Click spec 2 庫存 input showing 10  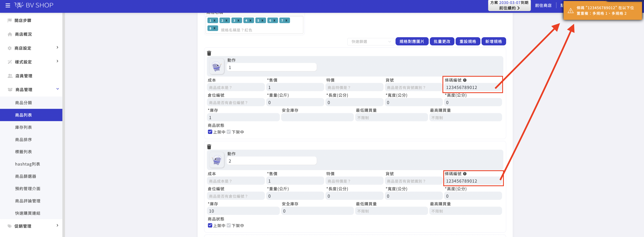[243, 211]
